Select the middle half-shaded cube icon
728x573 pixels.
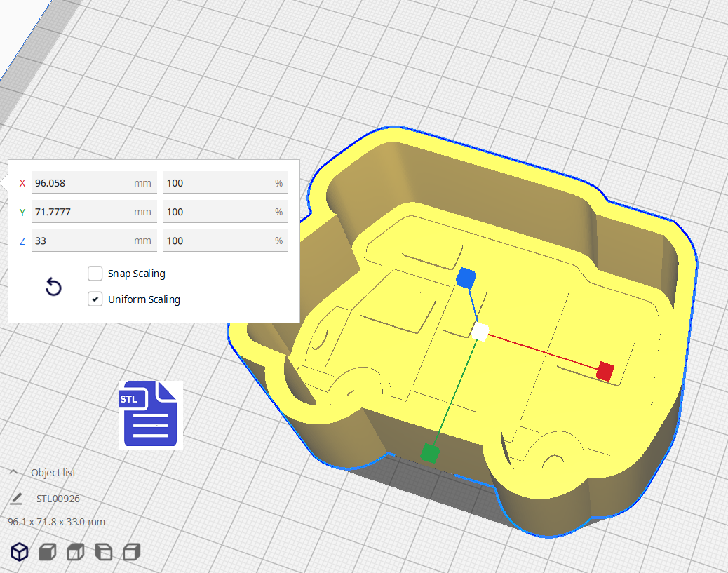click(74, 552)
